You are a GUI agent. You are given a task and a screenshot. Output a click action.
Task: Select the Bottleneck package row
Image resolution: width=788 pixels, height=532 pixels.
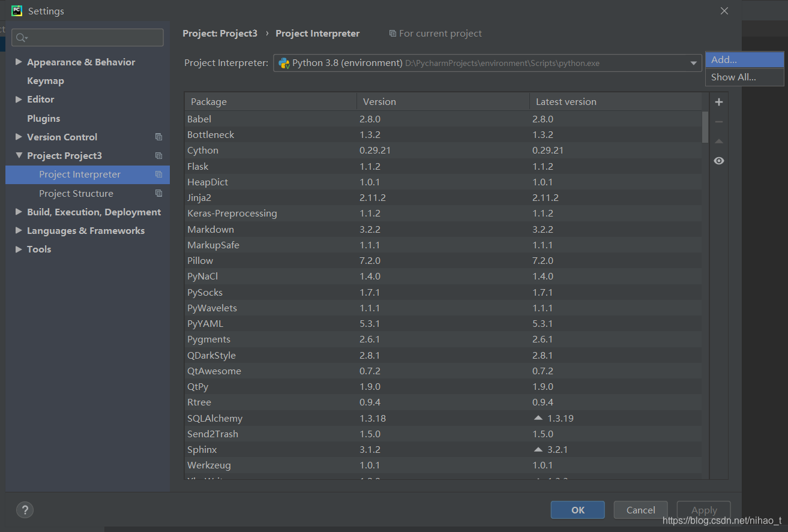coord(443,134)
